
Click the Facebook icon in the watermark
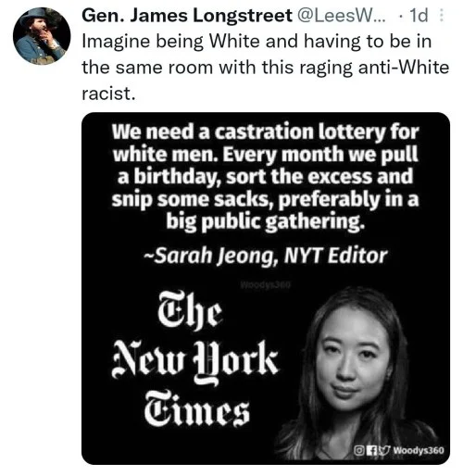coord(370,451)
